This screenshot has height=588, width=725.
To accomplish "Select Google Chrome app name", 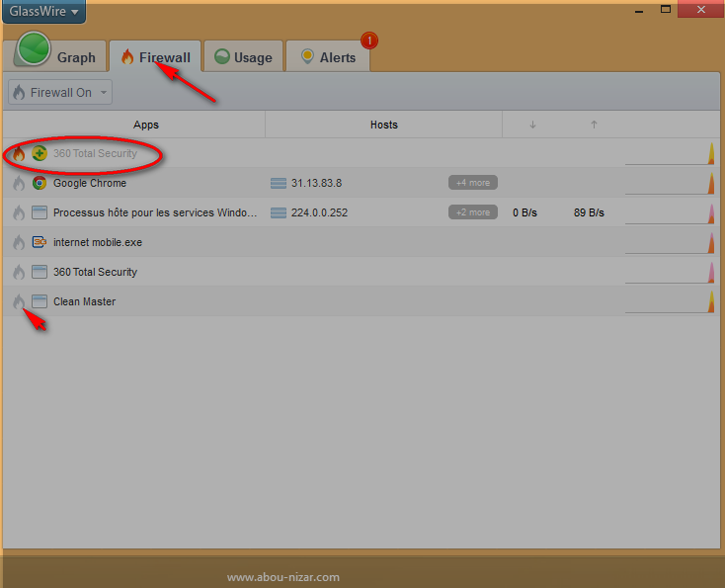I will [90, 183].
